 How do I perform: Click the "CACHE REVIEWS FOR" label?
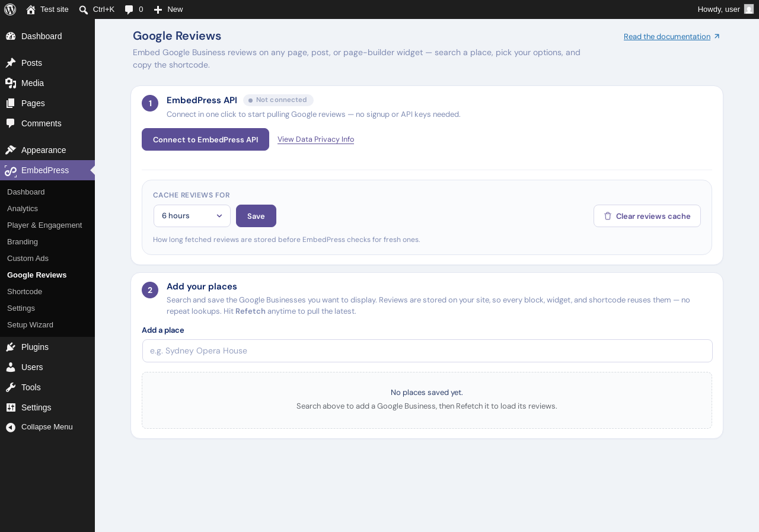[192, 195]
